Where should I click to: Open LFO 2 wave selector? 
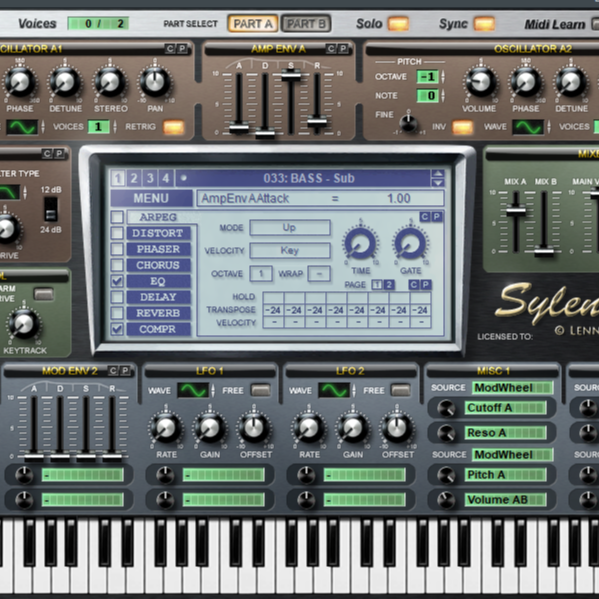334,390
